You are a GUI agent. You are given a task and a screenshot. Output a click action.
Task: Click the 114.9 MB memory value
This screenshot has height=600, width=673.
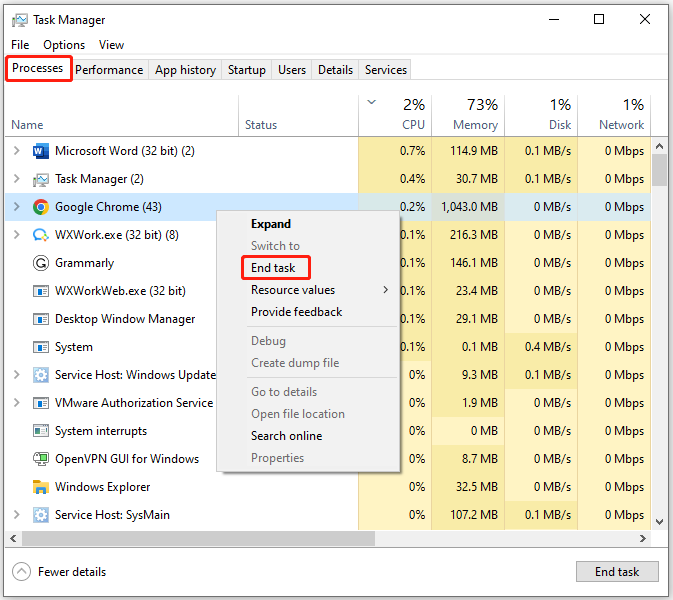(474, 151)
